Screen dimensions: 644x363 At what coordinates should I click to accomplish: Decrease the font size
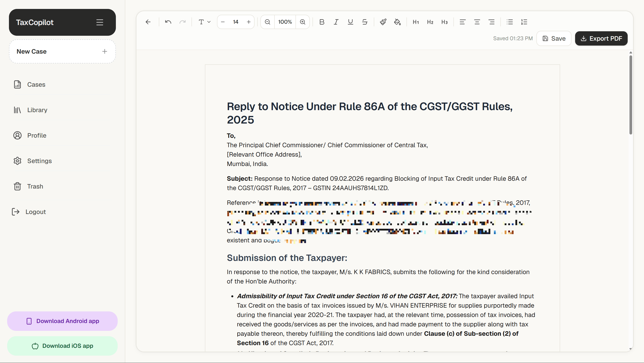tap(223, 22)
